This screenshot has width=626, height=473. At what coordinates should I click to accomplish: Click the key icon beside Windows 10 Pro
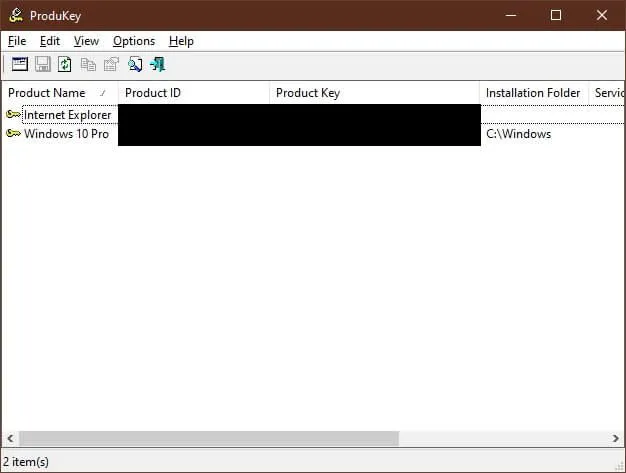point(13,134)
